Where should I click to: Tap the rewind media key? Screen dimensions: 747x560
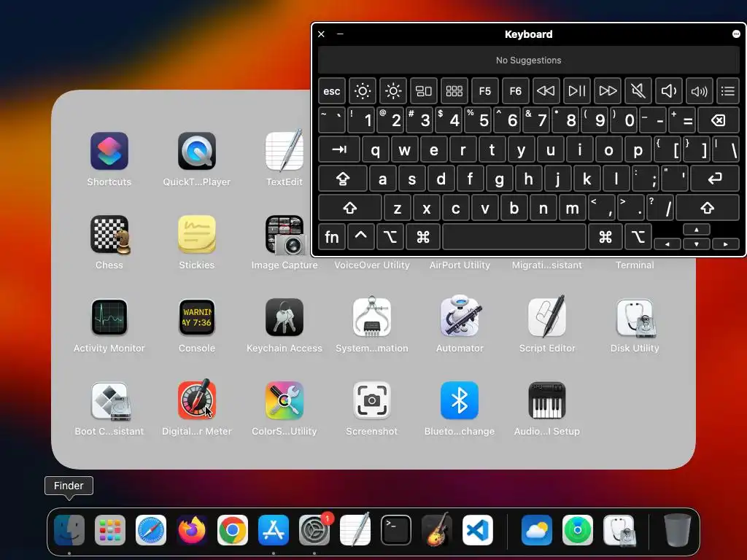tap(546, 91)
